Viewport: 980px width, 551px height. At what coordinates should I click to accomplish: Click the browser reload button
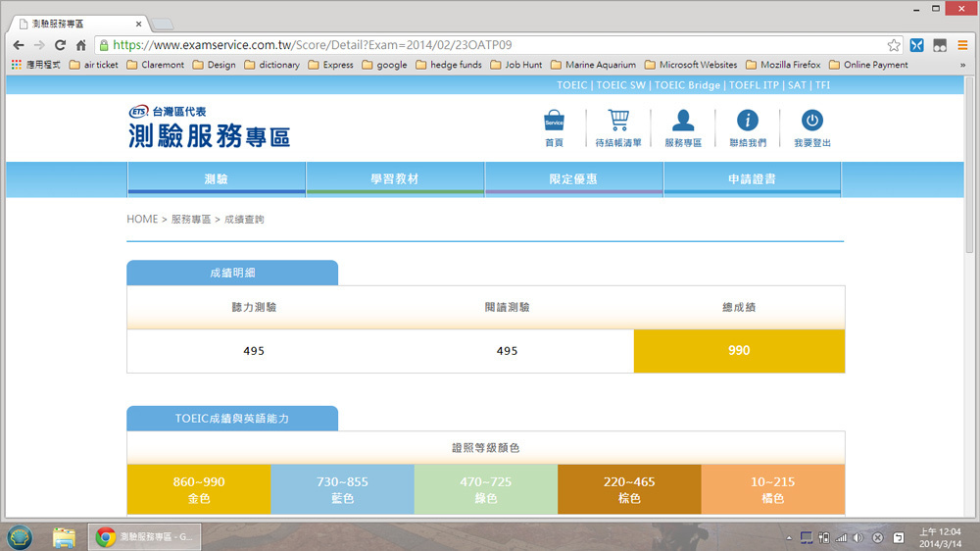(x=60, y=45)
